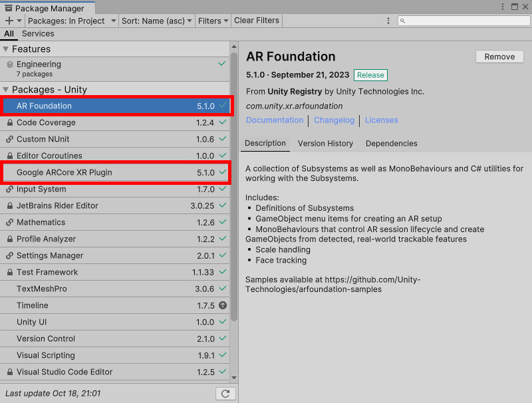The image size is (532, 403).
Task: Switch to the Version History tab
Action: 325,144
